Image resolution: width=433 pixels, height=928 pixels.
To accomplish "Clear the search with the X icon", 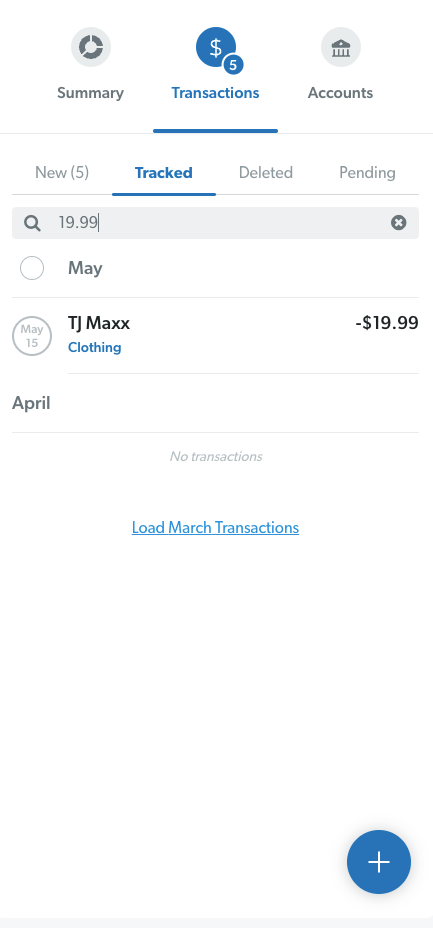I will tap(399, 223).
